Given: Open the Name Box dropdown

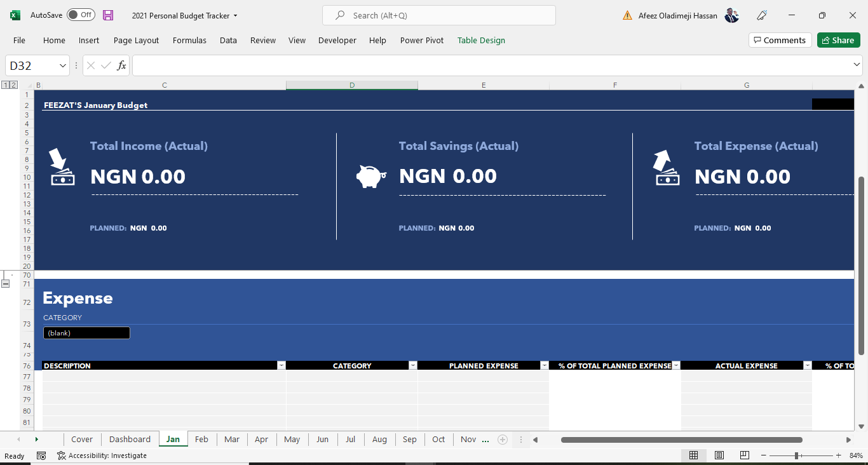Looking at the screenshot, I should click(63, 65).
